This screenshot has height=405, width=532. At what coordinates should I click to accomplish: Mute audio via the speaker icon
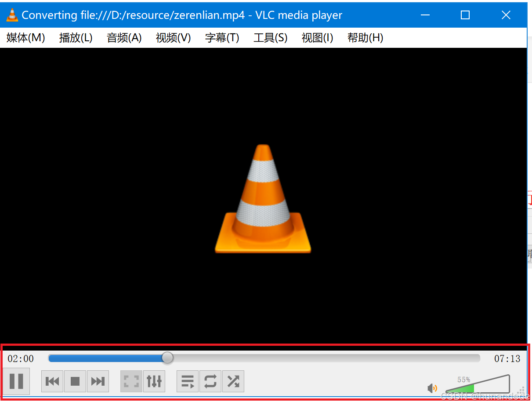tap(432, 388)
